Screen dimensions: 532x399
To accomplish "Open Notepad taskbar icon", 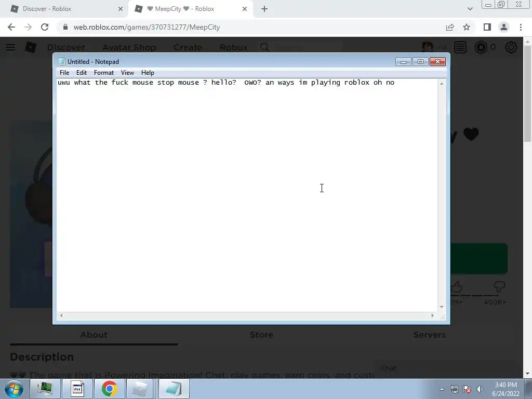I will click(x=174, y=389).
